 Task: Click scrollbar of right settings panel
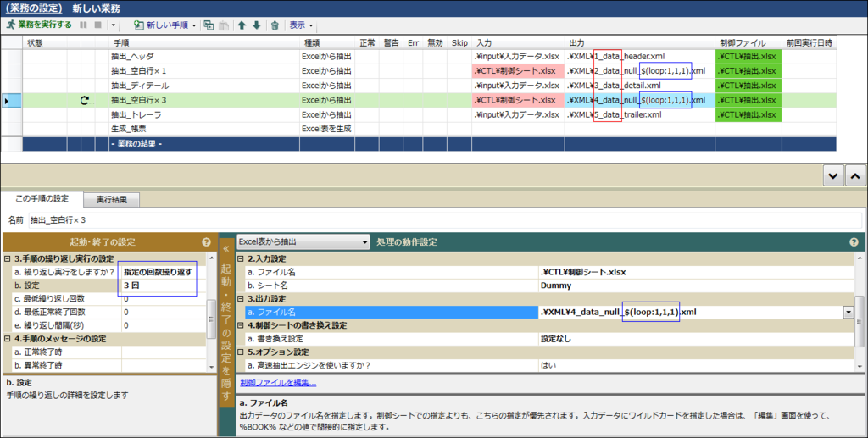[x=860, y=321]
